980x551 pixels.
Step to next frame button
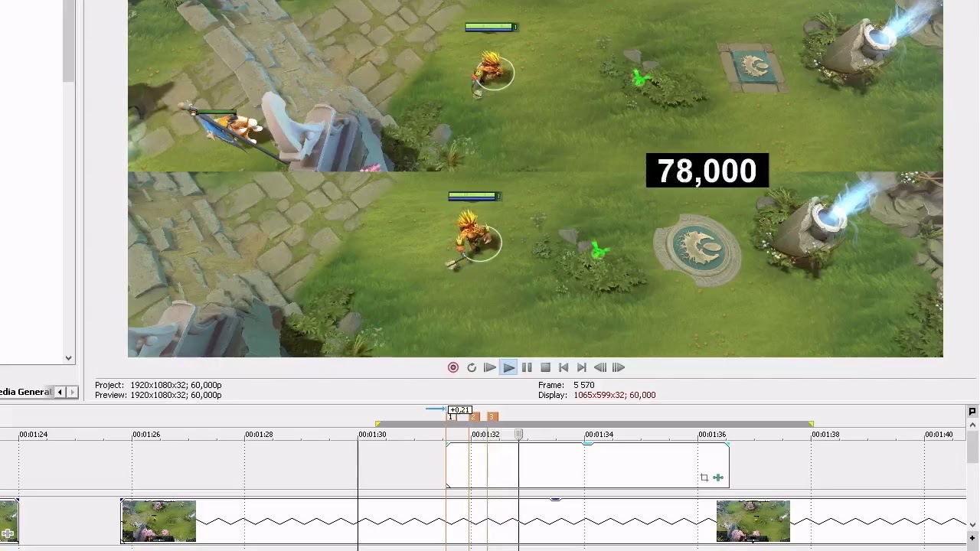coord(619,368)
